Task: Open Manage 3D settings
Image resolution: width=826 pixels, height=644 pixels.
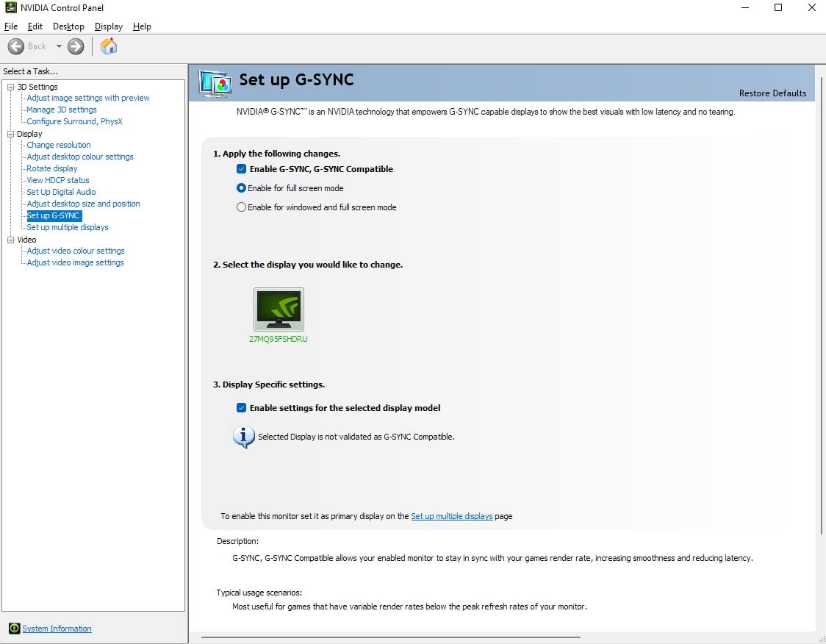Action: 62,110
